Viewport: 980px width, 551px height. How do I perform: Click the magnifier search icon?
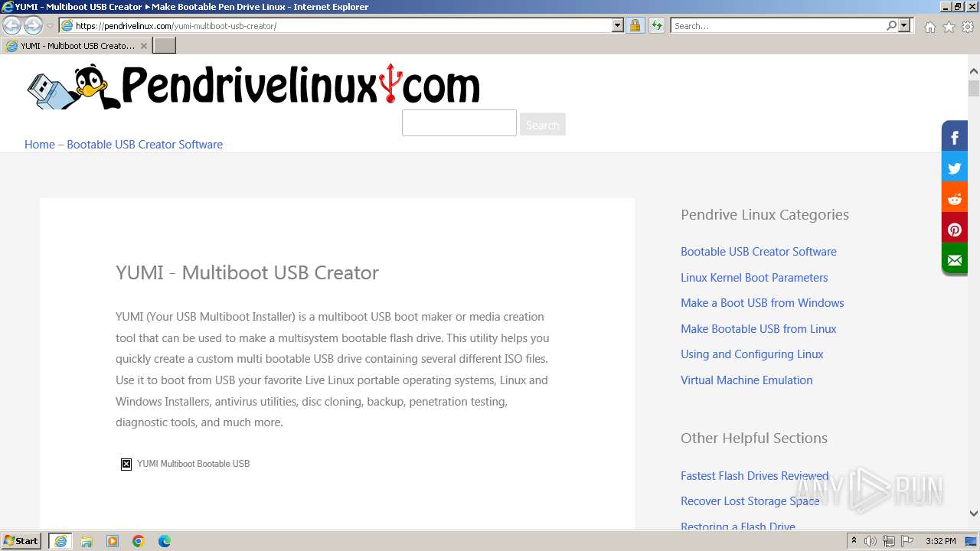[x=891, y=26]
